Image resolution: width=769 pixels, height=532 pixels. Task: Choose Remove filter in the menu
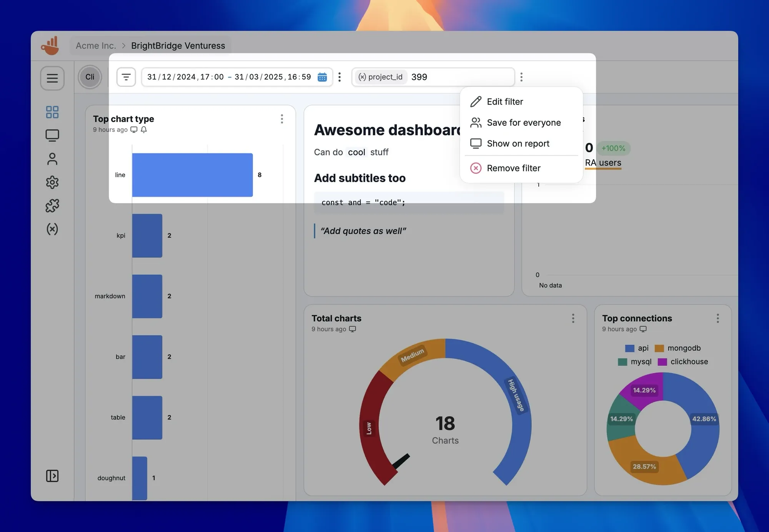click(513, 168)
